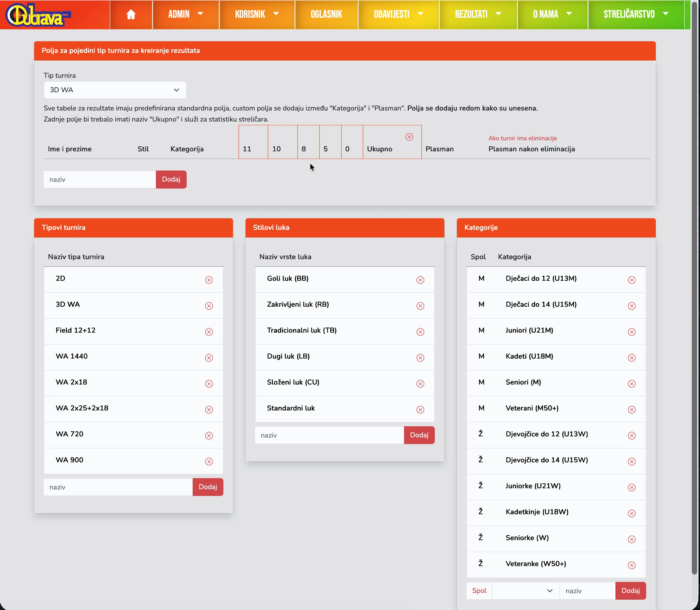Open the OGLASNIK menu item

tap(326, 14)
